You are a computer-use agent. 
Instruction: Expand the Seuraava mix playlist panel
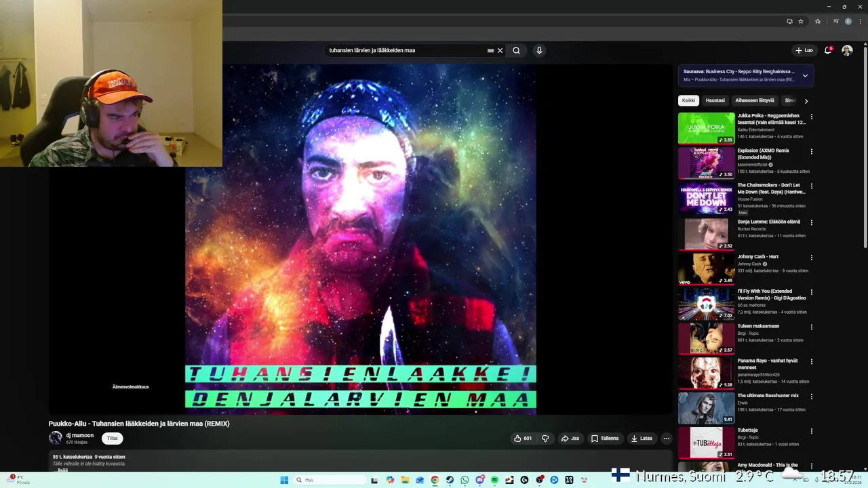pos(805,75)
